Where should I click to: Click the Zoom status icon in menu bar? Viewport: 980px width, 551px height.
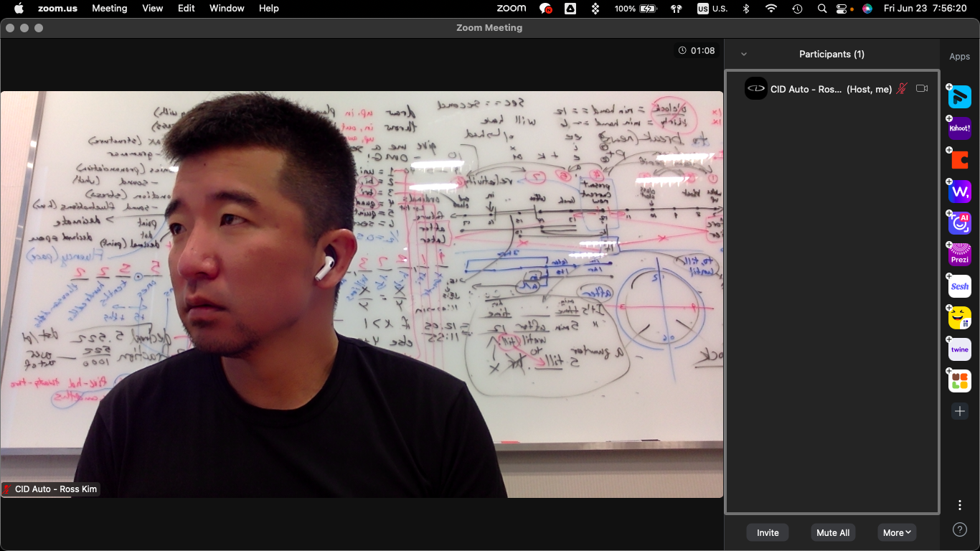512,9
